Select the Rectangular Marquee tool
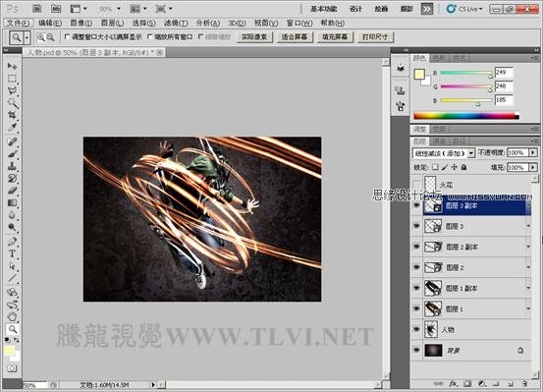 [13, 79]
